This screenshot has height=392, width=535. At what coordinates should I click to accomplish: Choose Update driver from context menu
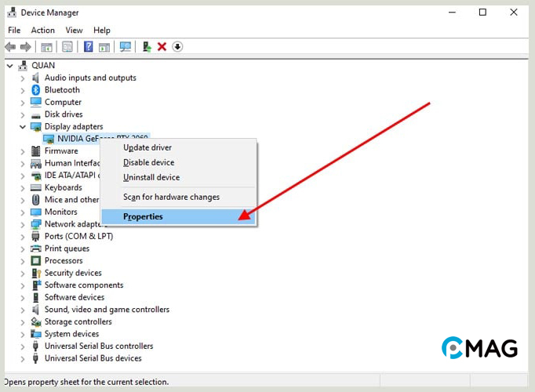(x=178, y=147)
